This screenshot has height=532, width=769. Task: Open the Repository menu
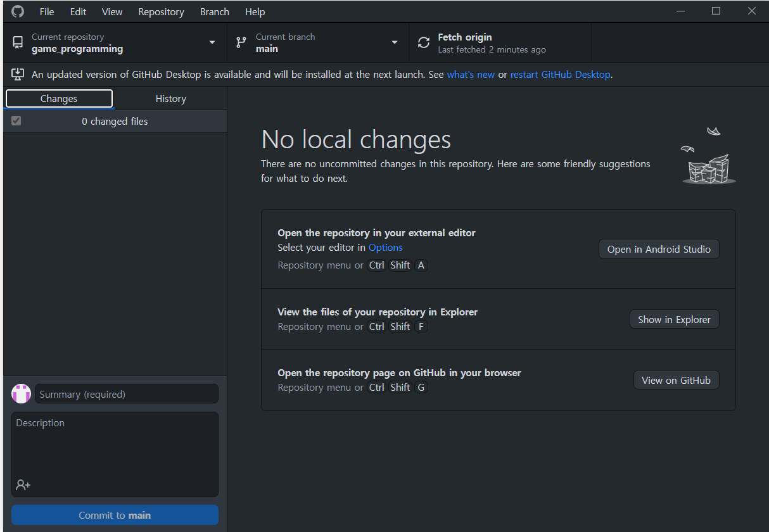point(161,11)
